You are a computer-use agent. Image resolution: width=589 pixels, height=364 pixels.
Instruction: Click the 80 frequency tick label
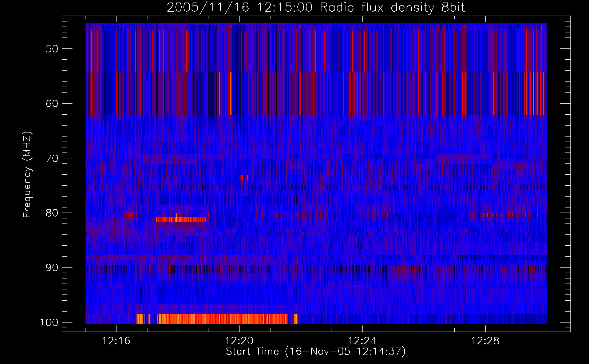[x=52, y=213]
